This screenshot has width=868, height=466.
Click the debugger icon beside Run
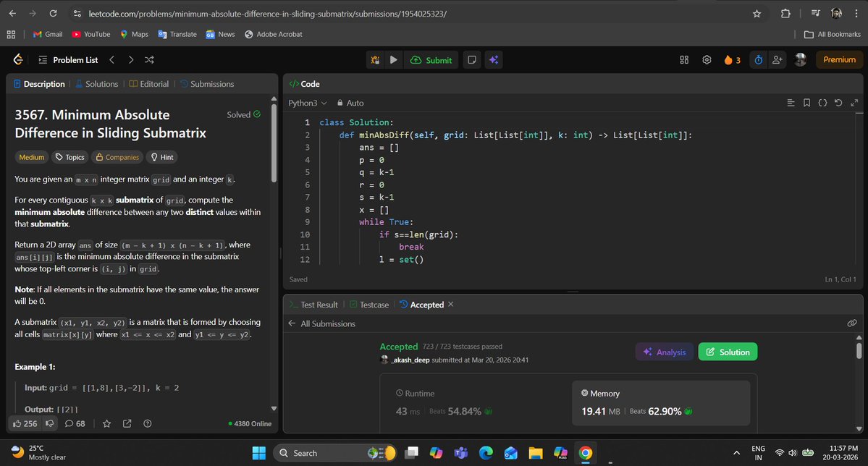[375, 60]
